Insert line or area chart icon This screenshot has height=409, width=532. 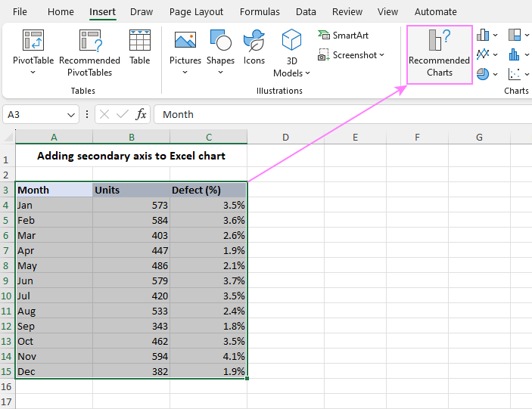[x=483, y=54]
